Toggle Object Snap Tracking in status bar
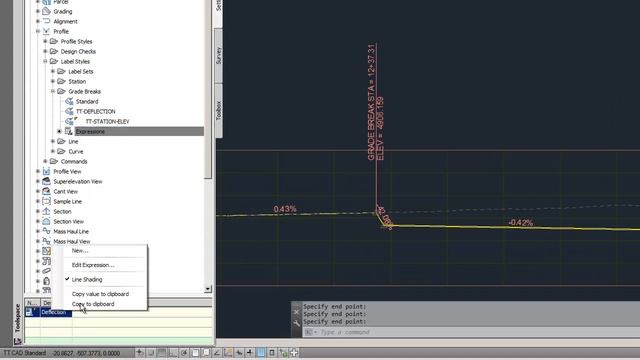Viewport: 640px width, 360px height. (x=217, y=353)
